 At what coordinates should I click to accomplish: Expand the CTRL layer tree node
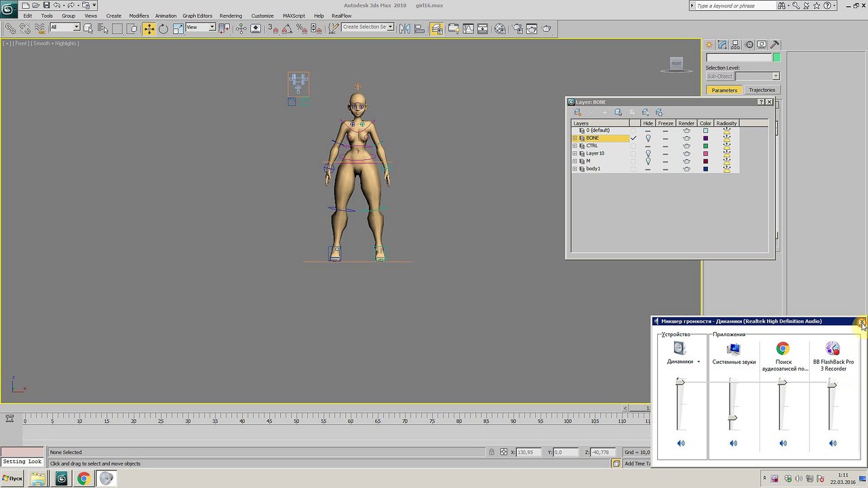575,146
